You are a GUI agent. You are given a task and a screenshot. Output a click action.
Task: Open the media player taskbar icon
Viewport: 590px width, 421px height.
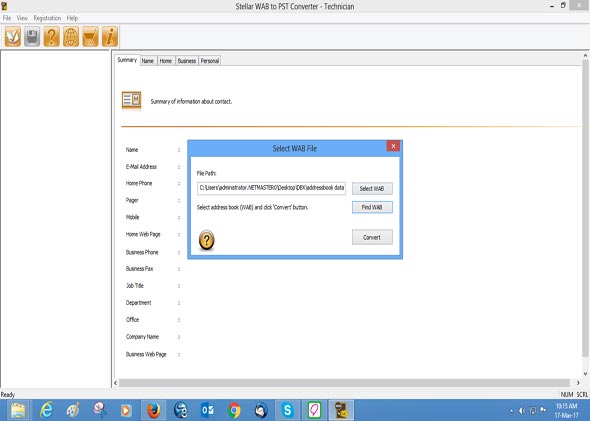(x=126, y=410)
